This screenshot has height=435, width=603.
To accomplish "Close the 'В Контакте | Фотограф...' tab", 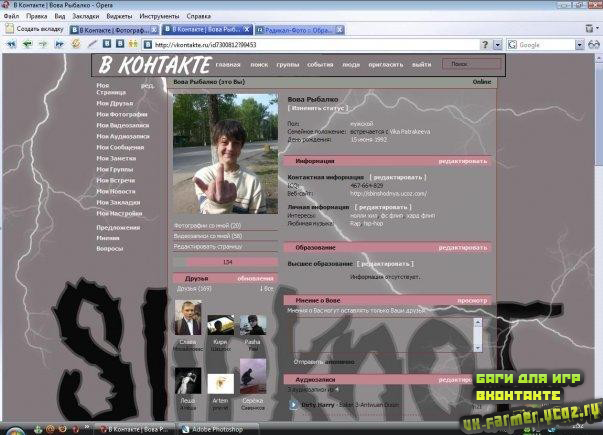I will (154, 30).
